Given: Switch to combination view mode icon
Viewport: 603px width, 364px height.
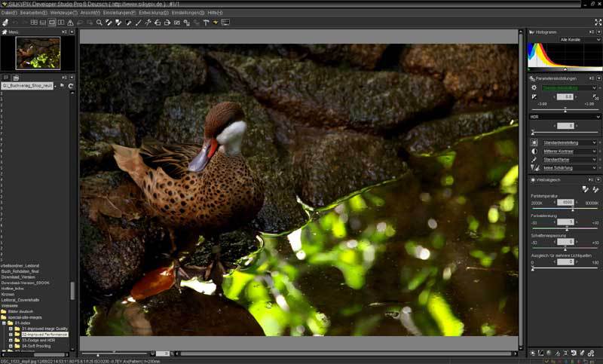Looking at the screenshot, I should pyautogui.click(x=43, y=23).
